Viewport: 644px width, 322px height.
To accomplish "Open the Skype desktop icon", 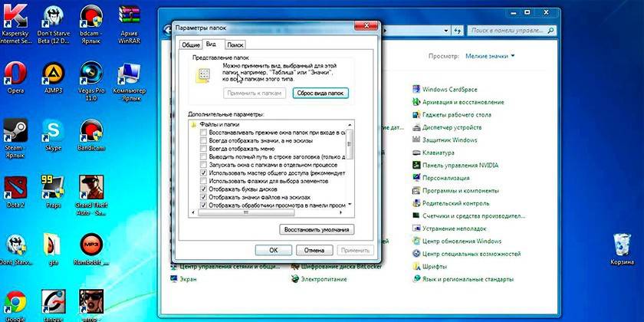I will click(52, 132).
